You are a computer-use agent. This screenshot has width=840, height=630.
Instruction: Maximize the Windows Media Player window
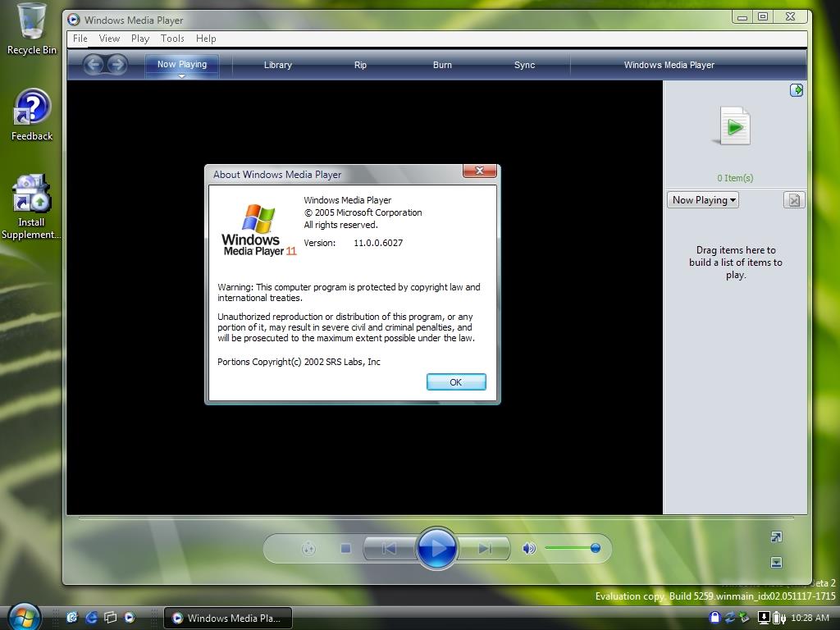click(763, 17)
